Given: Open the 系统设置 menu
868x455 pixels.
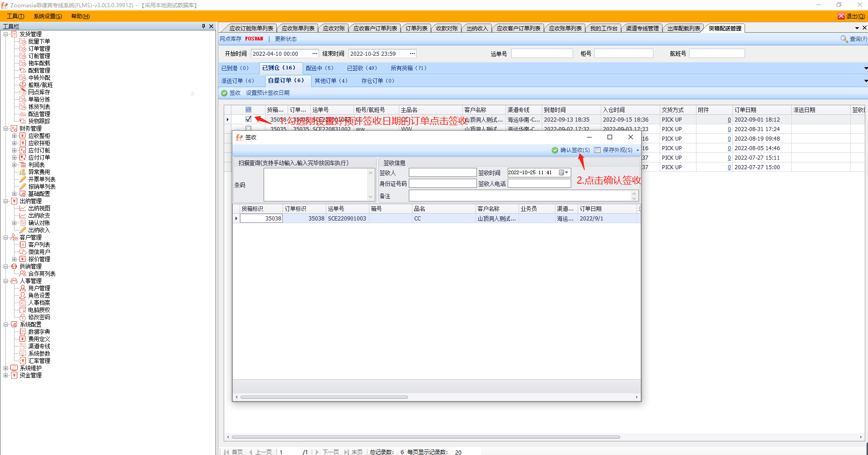Looking at the screenshot, I should [48, 16].
